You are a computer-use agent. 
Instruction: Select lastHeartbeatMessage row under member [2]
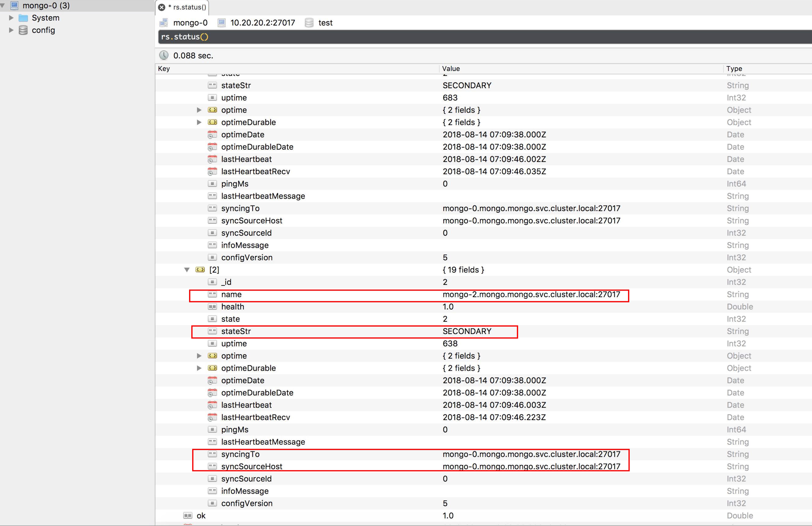pos(483,442)
